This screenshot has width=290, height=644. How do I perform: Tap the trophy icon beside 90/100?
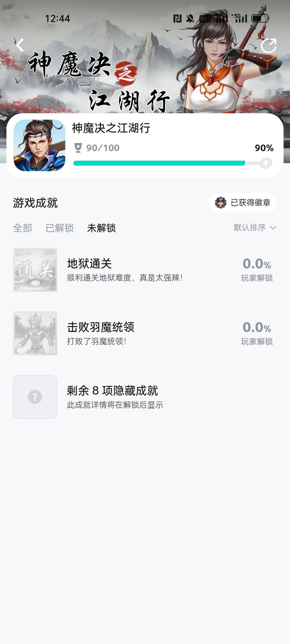coord(78,148)
